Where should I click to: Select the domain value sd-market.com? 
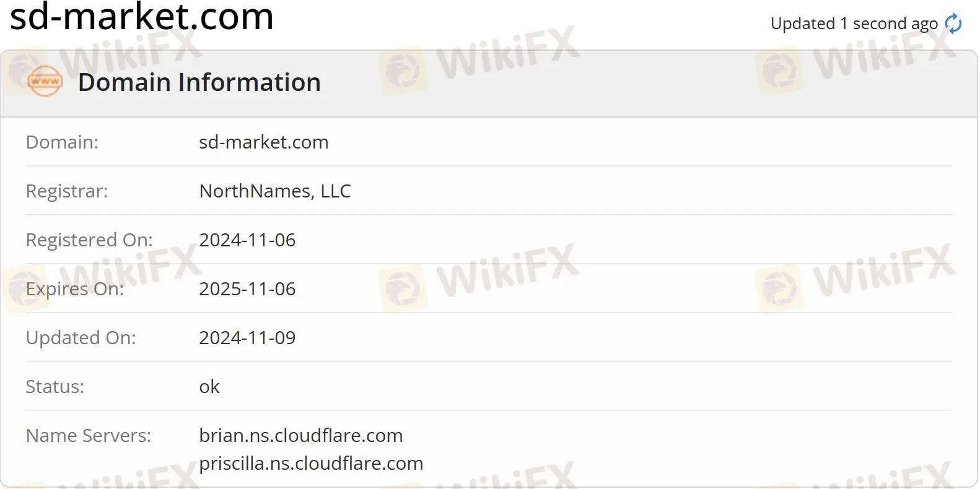(x=264, y=142)
